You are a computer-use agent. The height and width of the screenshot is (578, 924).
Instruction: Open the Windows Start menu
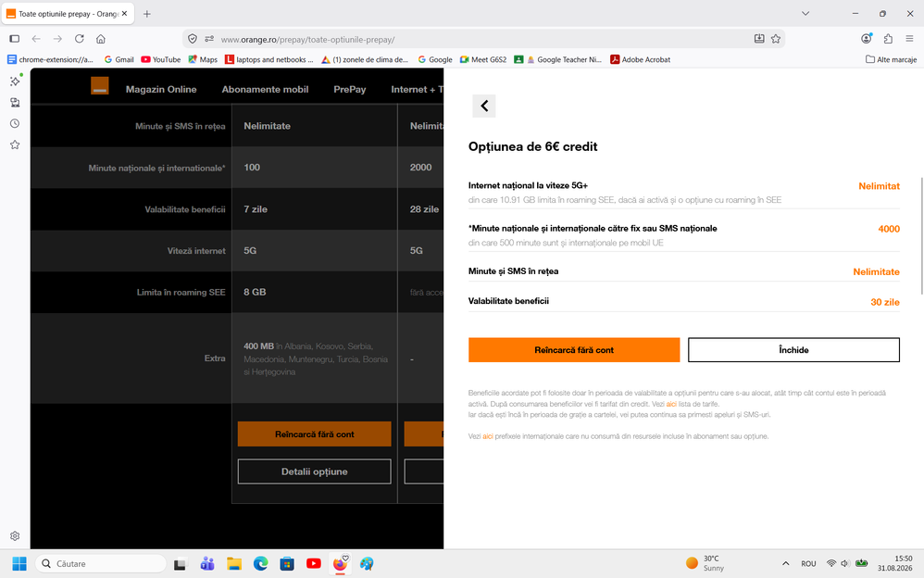19,564
